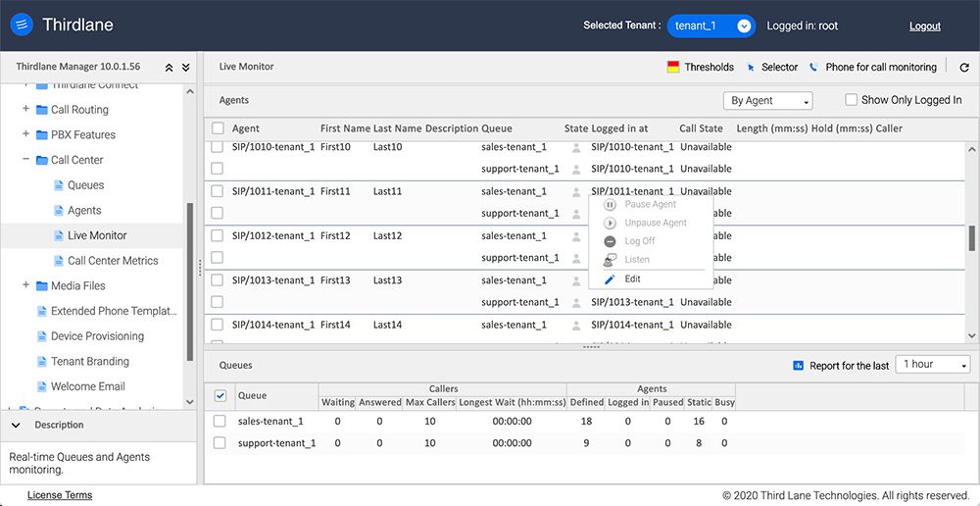
Task: Open Call Center Metrics in the tree
Action: pyautogui.click(x=113, y=261)
